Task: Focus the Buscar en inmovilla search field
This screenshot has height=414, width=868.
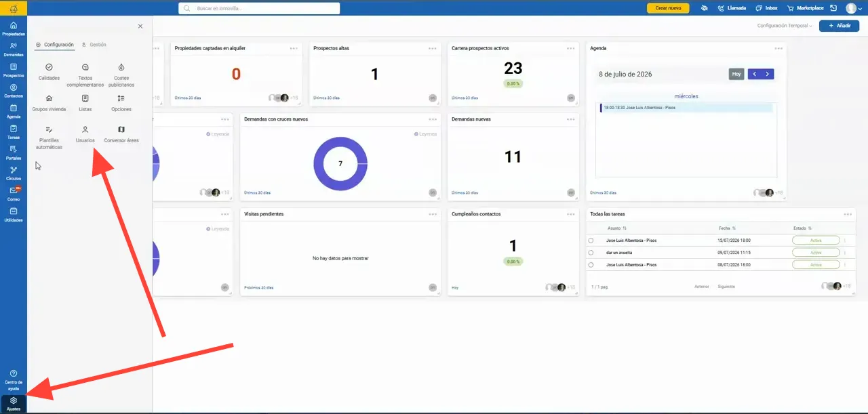Action: tap(259, 8)
